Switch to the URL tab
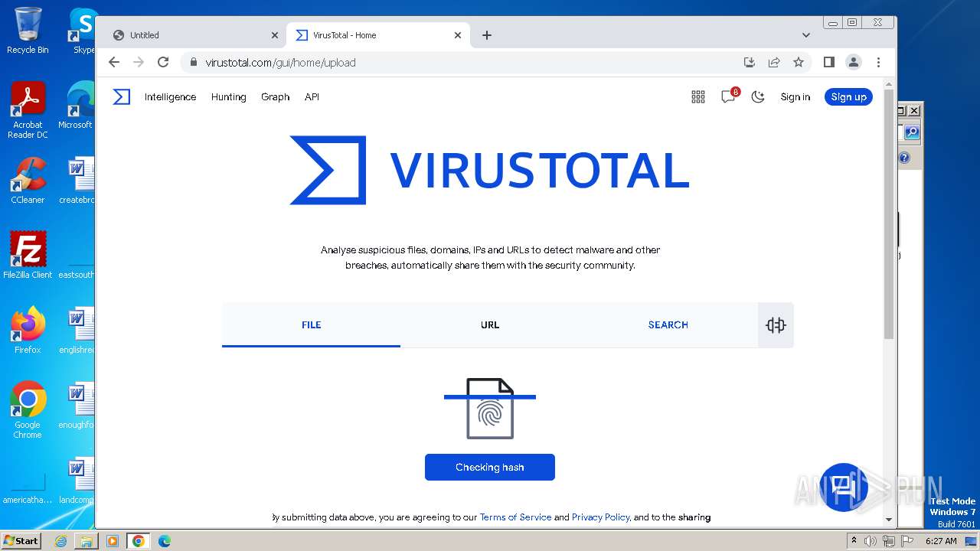Screen dimensions: 980x551 click(490, 324)
